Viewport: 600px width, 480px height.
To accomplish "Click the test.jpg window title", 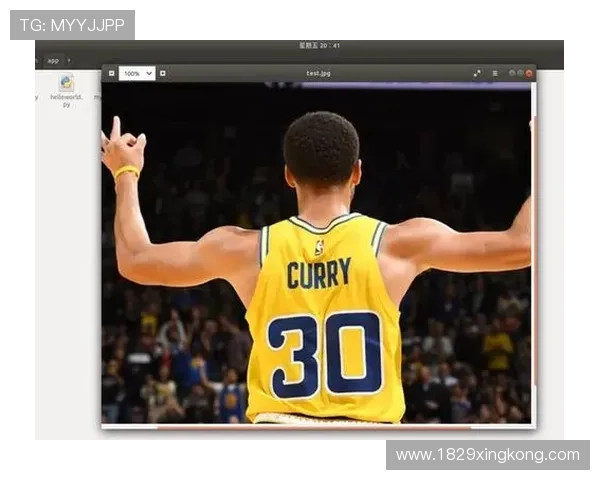I will click(x=319, y=73).
